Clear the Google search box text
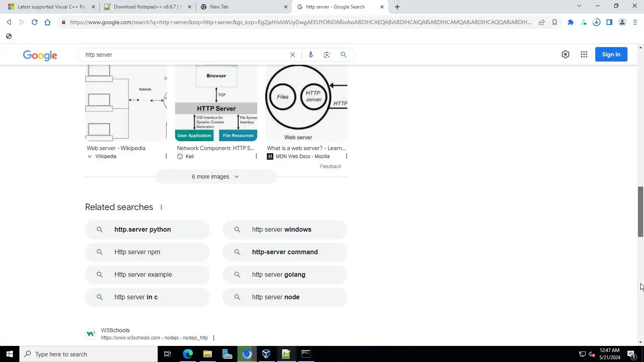 293,55
